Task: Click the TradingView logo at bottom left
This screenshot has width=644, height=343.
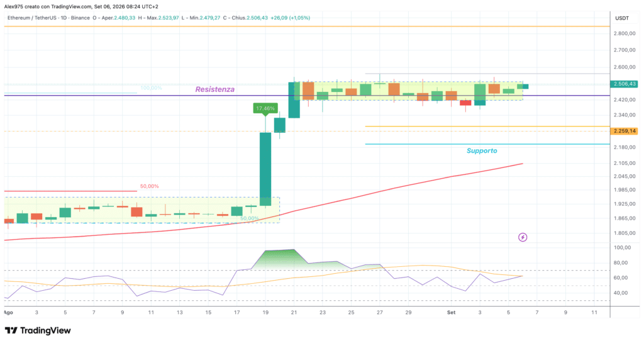Action: tap(38, 330)
